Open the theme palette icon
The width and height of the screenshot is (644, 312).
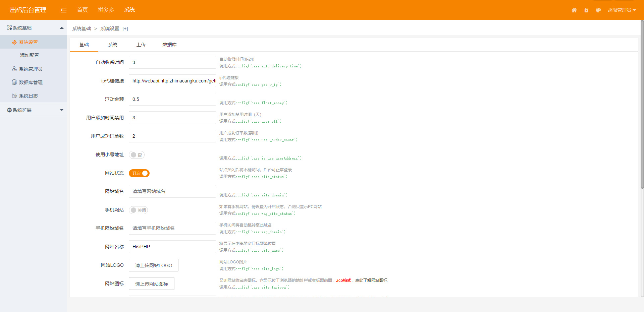coord(598,10)
